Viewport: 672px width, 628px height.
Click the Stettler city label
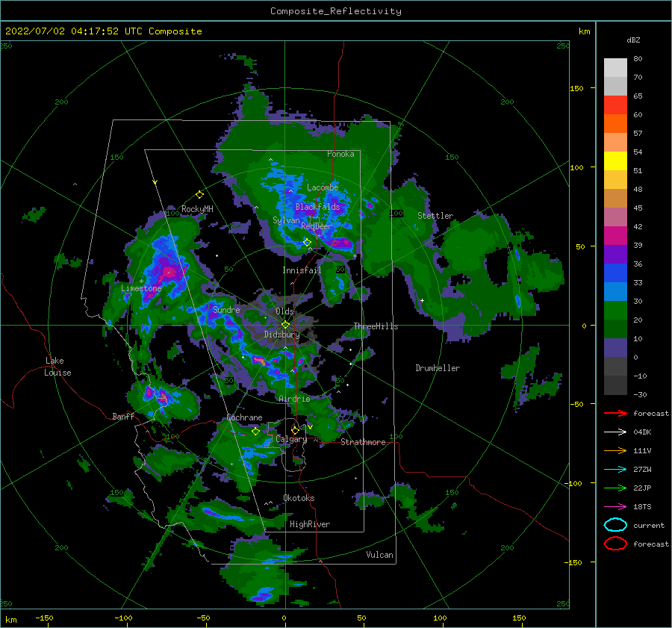(x=435, y=216)
